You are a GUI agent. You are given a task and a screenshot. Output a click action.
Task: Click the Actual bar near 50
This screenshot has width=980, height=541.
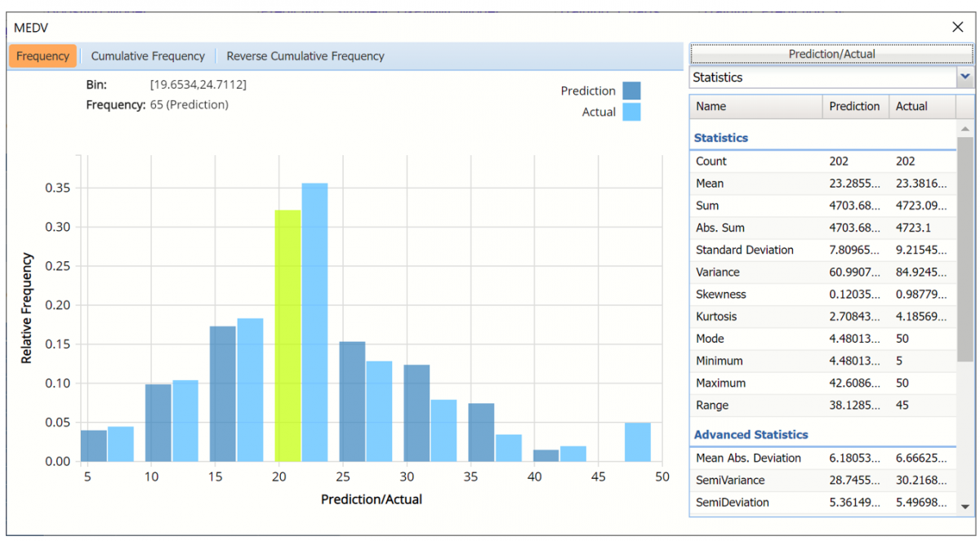coord(638,441)
